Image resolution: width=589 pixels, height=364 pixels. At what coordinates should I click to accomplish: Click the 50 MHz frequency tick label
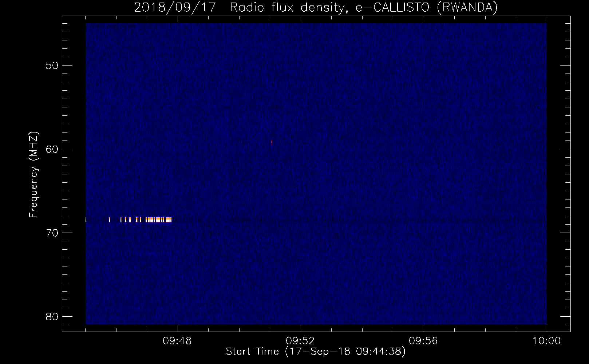coord(52,66)
